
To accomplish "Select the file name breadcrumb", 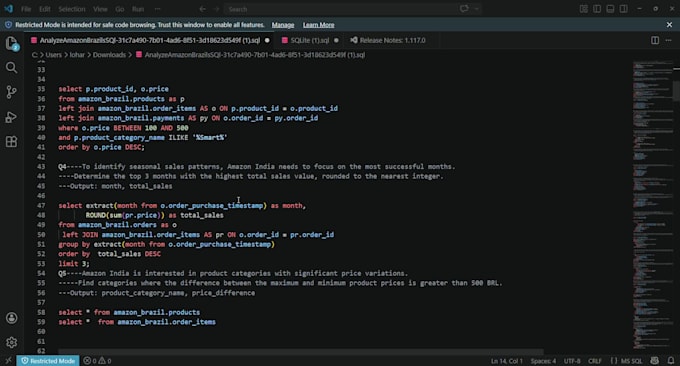I will coord(255,55).
